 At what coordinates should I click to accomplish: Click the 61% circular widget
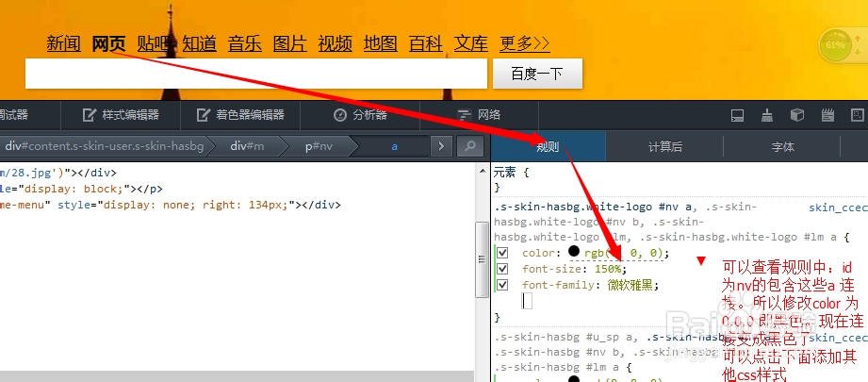click(835, 45)
